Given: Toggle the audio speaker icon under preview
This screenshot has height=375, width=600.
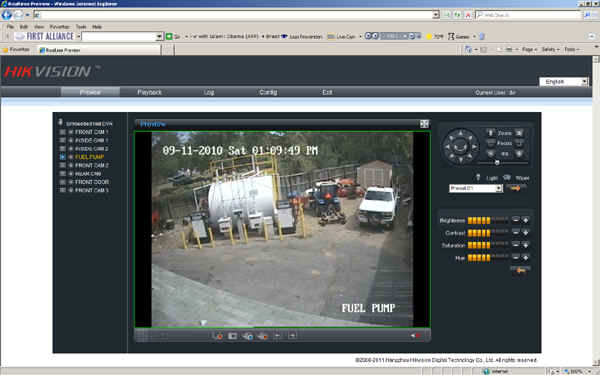Looking at the screenshot, I should click(x=415, y=336).
